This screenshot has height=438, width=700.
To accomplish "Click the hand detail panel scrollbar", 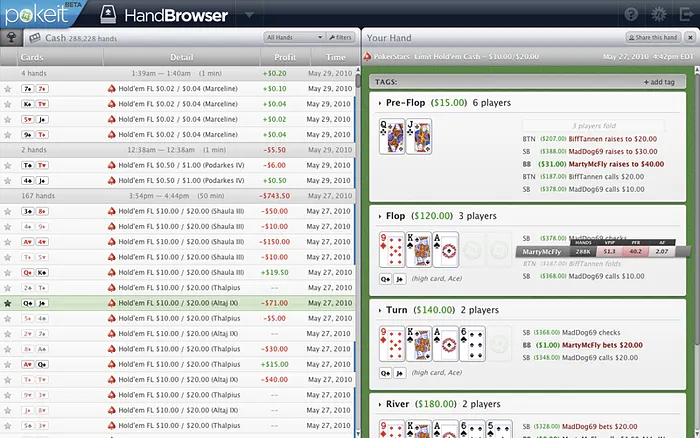I will pos(697,210).
